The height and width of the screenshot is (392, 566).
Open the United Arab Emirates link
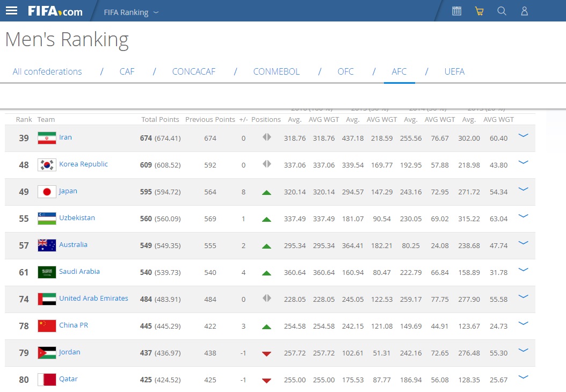(93, 299)
